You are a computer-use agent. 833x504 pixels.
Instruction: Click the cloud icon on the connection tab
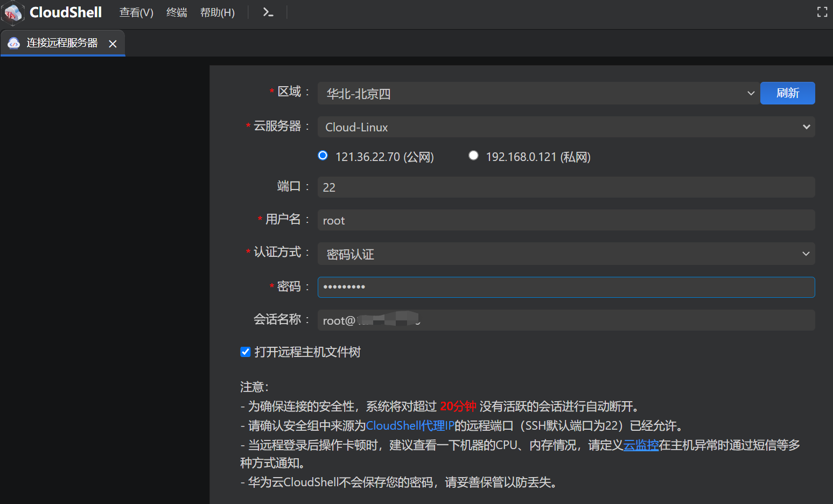(14, 43)
